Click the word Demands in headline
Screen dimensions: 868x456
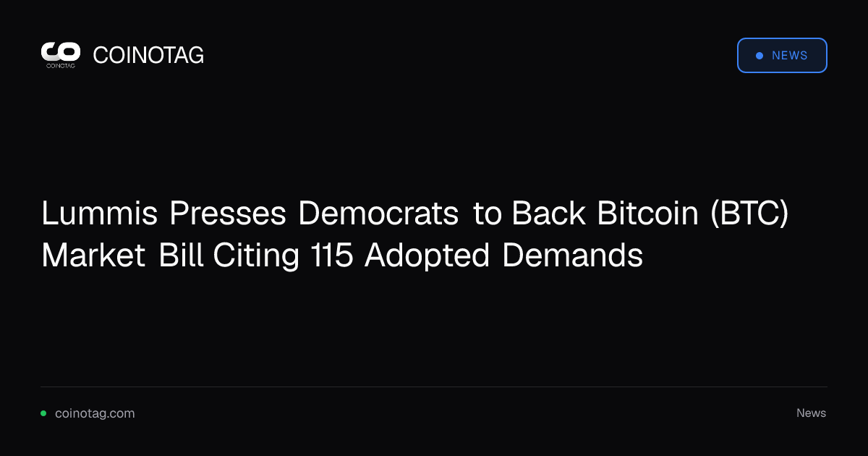(x=572, y=256)
